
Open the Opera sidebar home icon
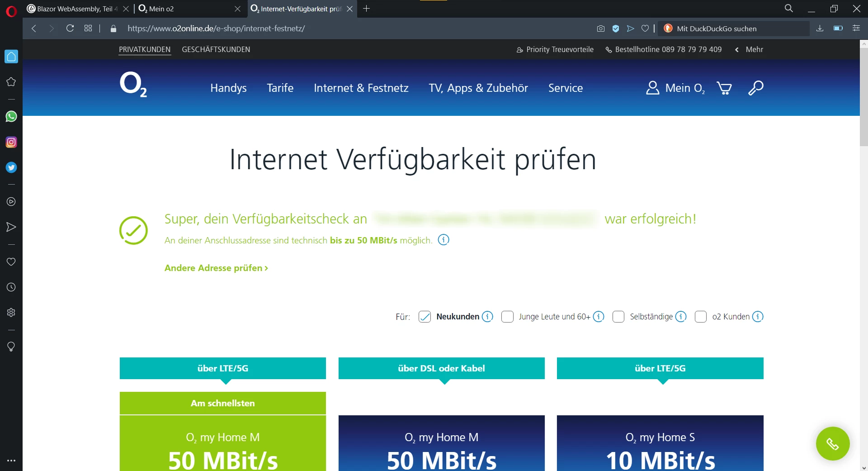tap(11, 57)
